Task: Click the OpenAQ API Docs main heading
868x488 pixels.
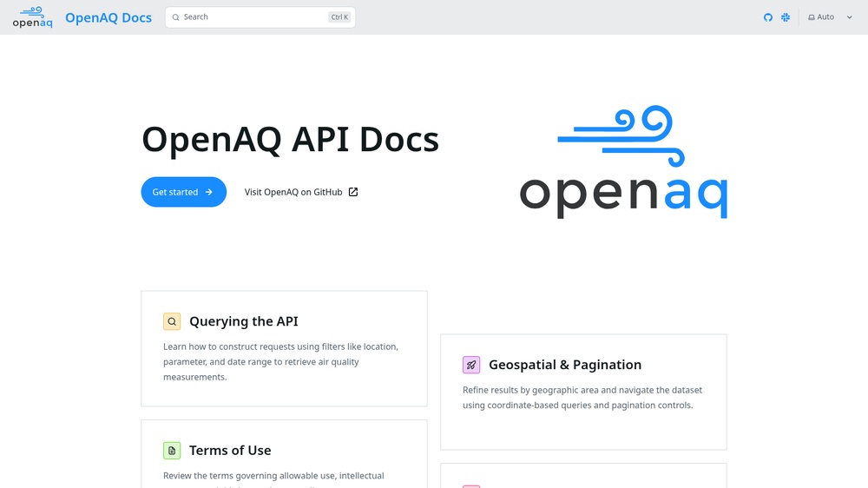Action: (290, 138)
